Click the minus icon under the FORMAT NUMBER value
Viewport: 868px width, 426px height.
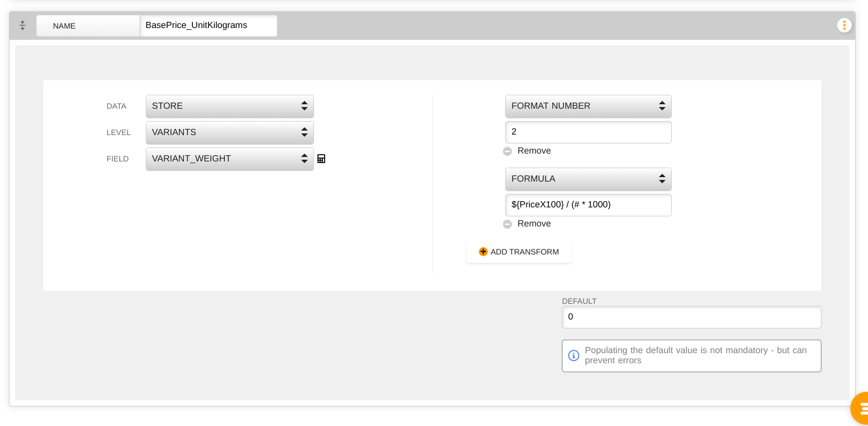[507, 151]
